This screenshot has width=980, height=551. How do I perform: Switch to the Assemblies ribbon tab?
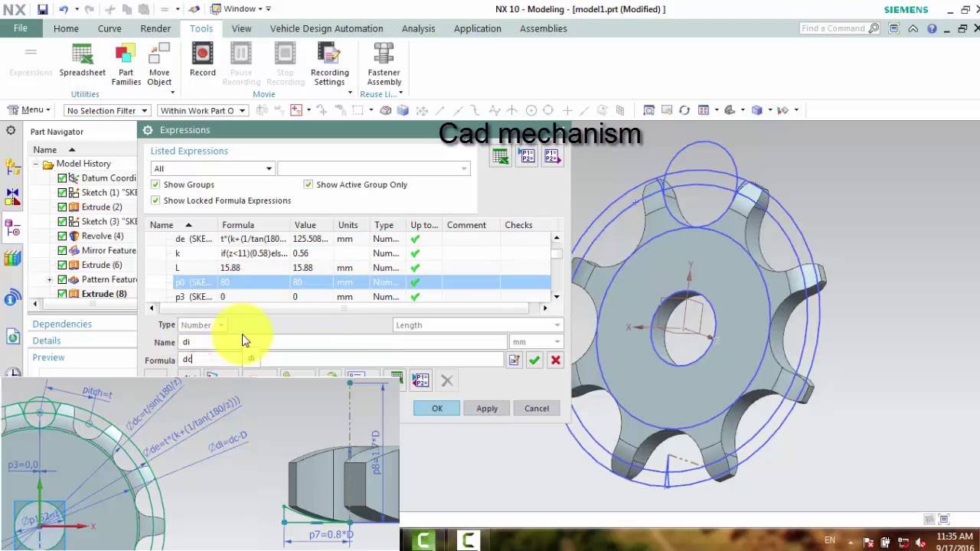pos(543,28)
